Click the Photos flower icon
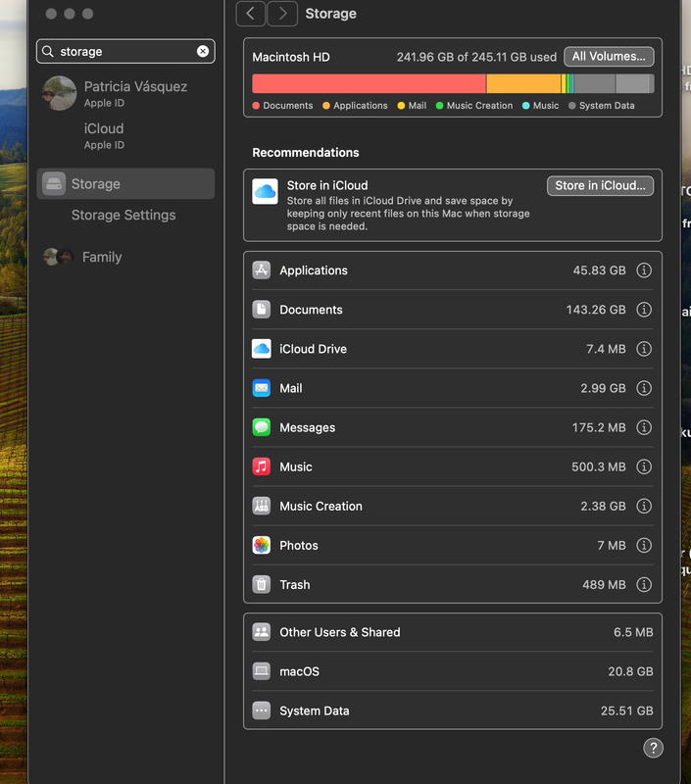The width and height of the screenshot is (691, 784). point(262,545)
